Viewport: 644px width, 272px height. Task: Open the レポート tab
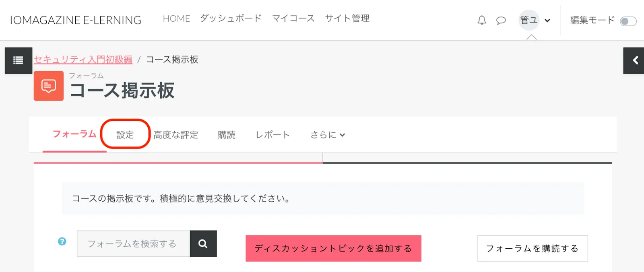(x=272, y=135)
